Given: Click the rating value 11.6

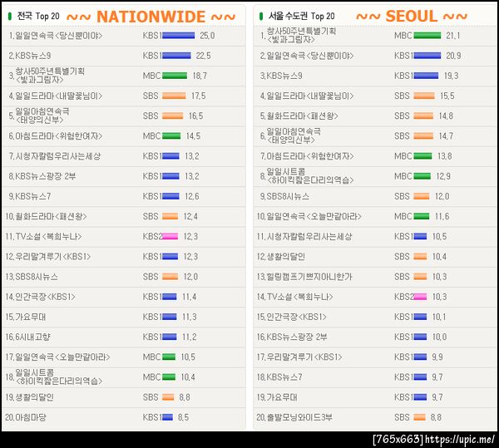Looking at the screenshot, I should click(442, 217).
